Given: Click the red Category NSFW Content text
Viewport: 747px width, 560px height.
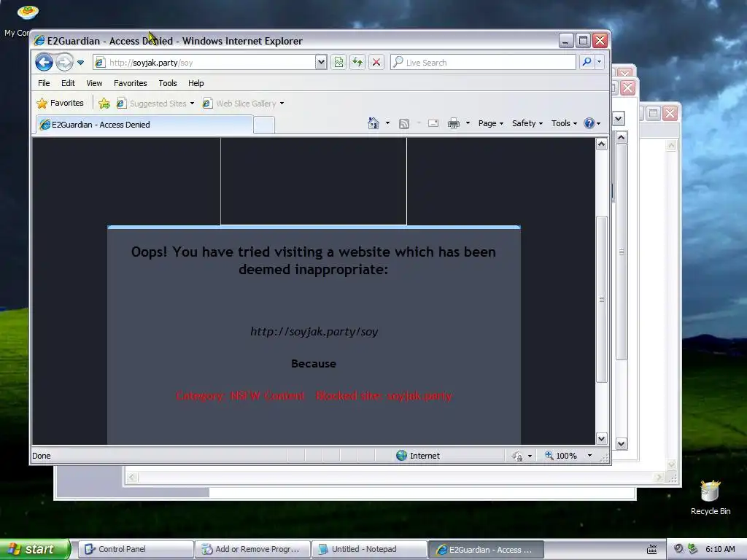Looking at the screenshot, I should click(x=241, y=396).
